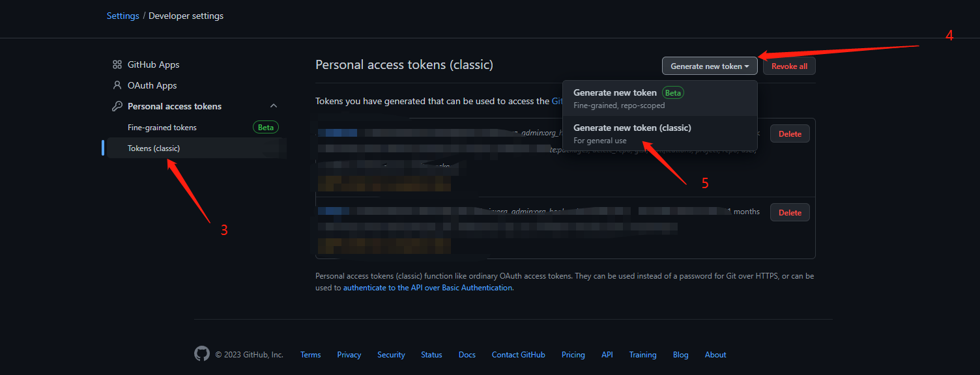Viewport: 980px width, 375px height.
Task: Select Tokens (classic) in the sidebar
Action: 154,148
